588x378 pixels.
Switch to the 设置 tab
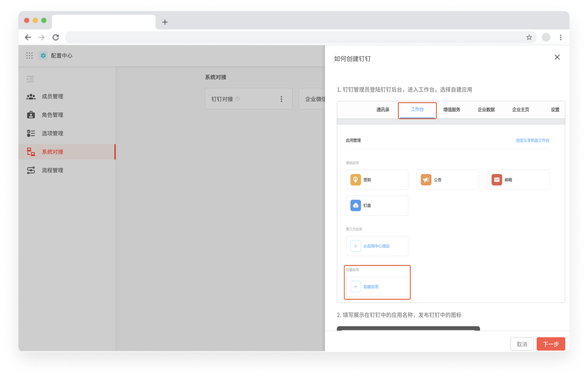point(555,110)
